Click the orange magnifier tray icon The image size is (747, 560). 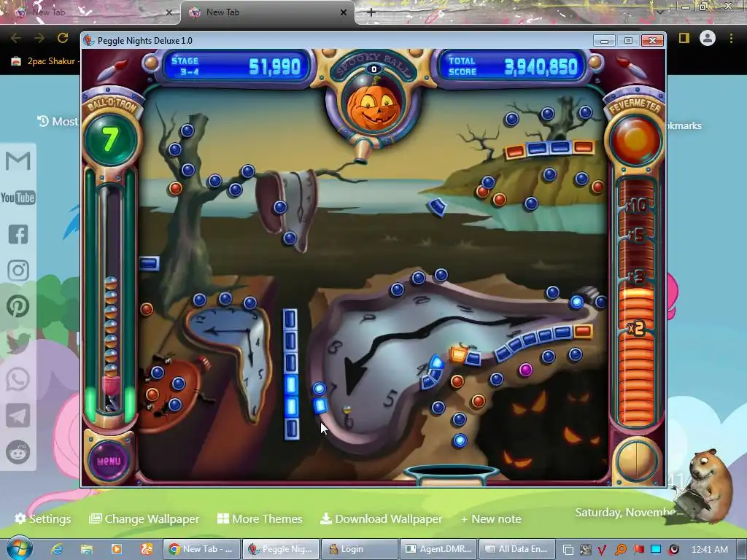(x=620, y=549)
